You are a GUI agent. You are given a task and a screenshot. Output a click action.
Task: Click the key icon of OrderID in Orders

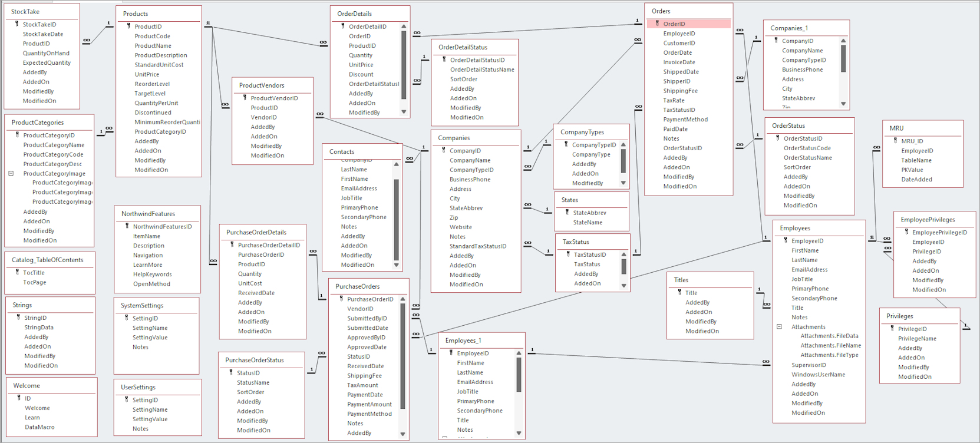coord(658,24)
